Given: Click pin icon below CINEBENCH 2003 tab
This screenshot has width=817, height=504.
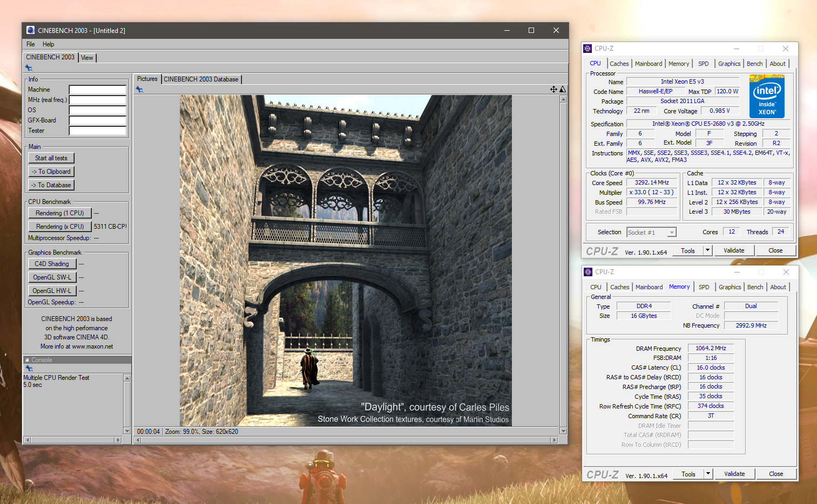Looking at the screenshot, I should click(x=29, y=68).
